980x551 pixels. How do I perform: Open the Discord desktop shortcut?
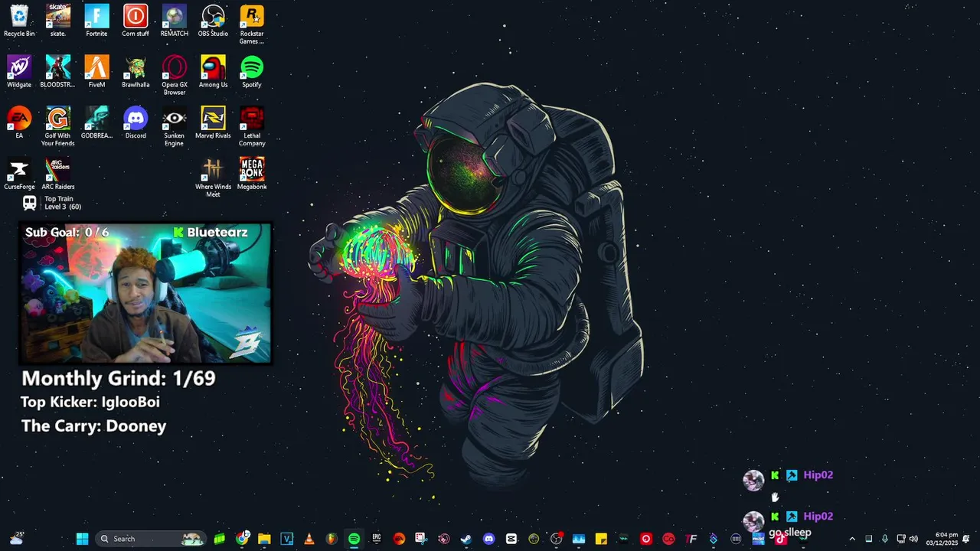pos(136,122)
